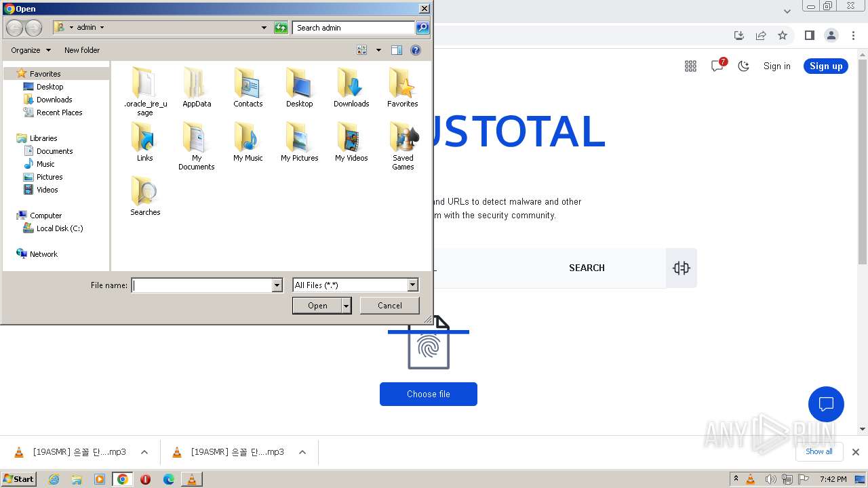868x488 pixels.
Task: Open the Windows Start menu
Action: point(18,479)
